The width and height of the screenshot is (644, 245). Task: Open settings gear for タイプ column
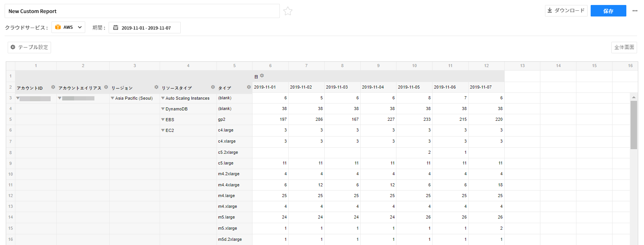click(249, 87)
